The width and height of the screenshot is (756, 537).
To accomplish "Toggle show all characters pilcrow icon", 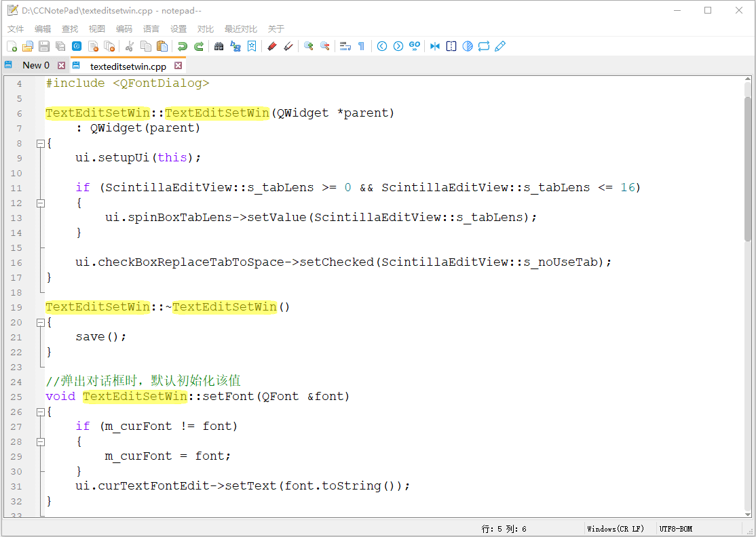I will pyautogui.click(x=361, y=46).
